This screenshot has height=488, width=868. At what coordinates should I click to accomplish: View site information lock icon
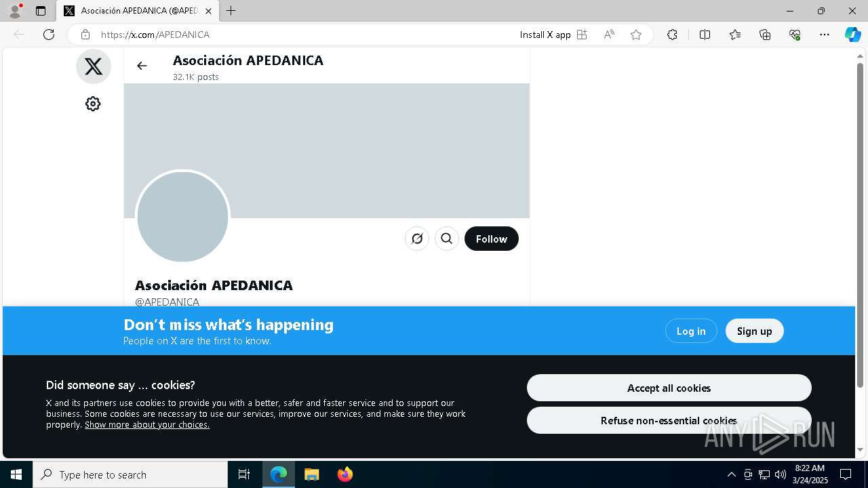point(85,35)
